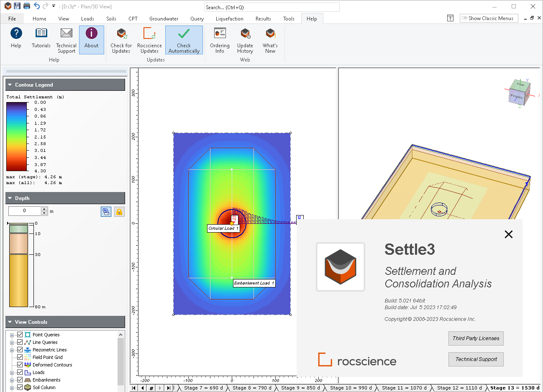The height and width of the screenshot is (392, 543).
Task: Collapse the Depth panel
Action: [x=10, y=198]
